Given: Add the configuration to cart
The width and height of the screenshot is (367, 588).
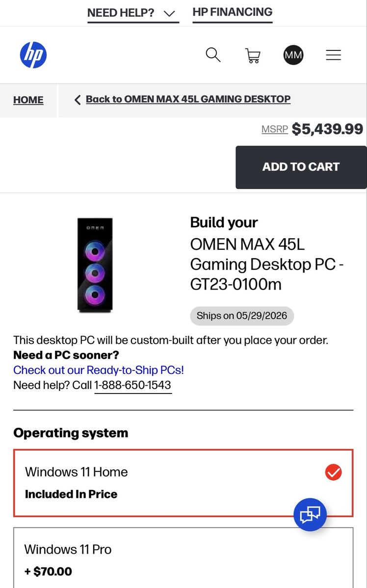Looking at the screenshot, I should [301, 167].
